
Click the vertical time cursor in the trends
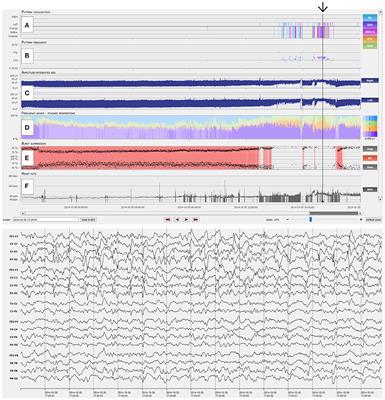(323, 107)
